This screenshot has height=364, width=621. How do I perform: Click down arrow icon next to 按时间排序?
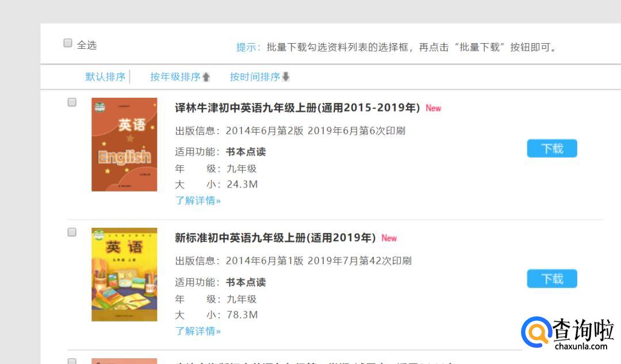pos(286,77)
